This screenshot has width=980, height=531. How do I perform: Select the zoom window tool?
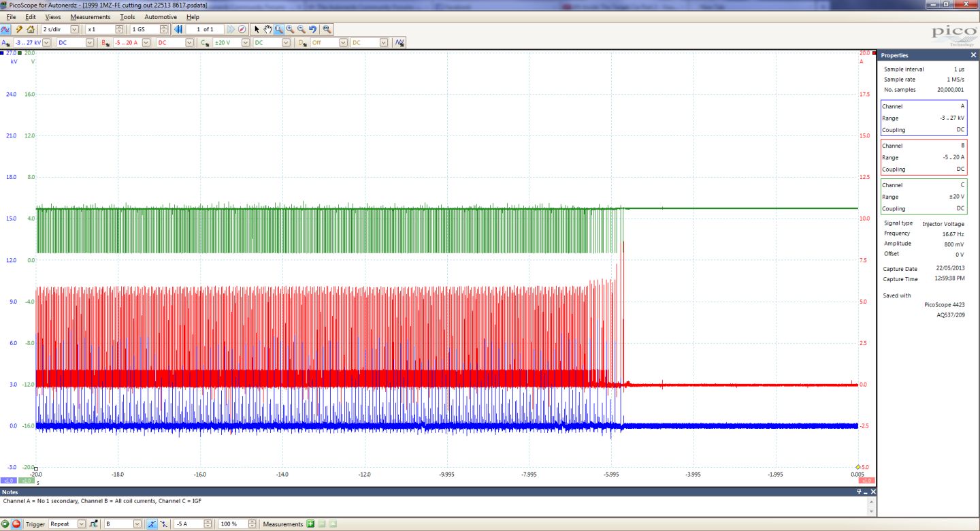point(279,29)
